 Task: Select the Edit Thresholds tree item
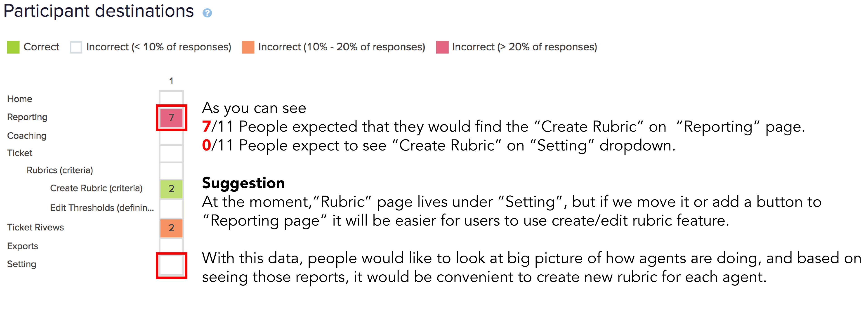pos(102,208)
